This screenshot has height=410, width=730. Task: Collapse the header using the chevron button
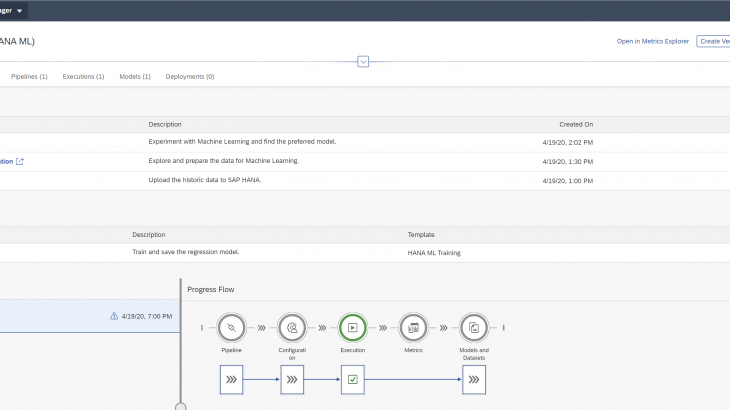tap(363, 61)
